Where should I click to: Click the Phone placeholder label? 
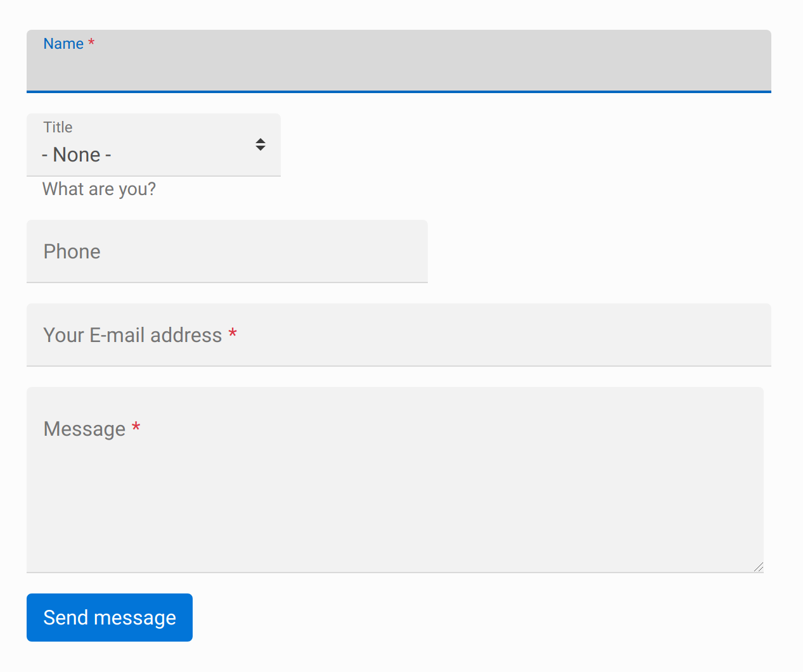coord(72,251)
